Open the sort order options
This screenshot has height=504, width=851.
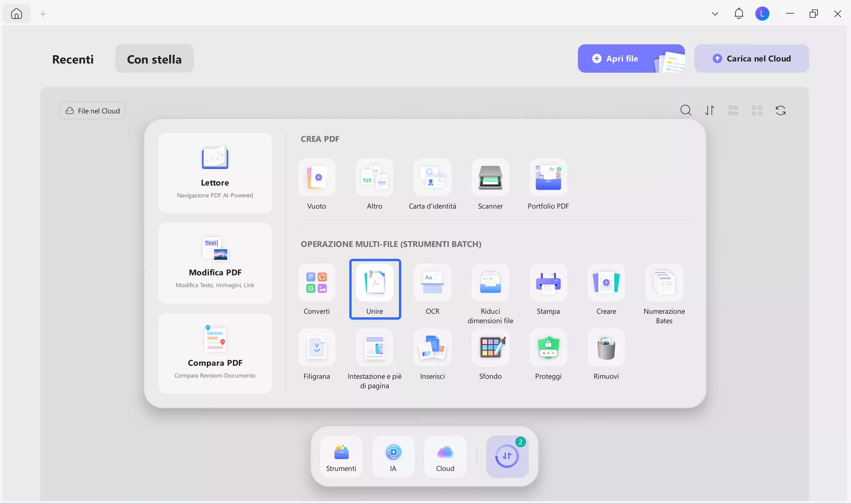pyautogui.click(x=709, y=111)
